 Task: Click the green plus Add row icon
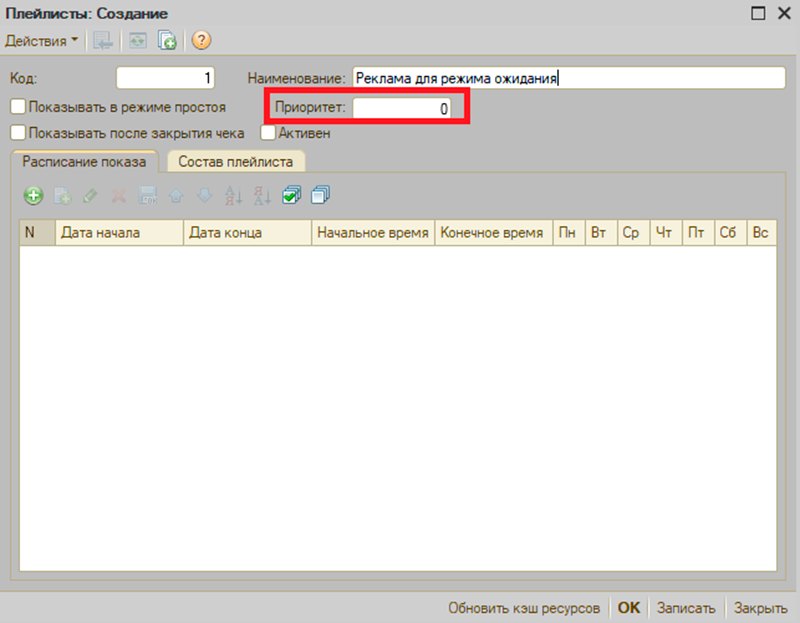pyautogui.click(x=33, y=195)
